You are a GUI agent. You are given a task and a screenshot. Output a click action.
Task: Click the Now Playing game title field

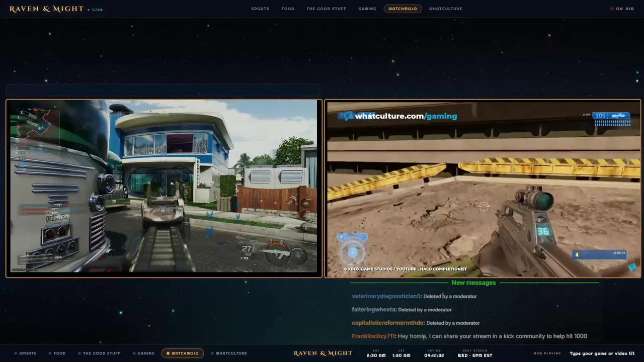(x=602, y=353)
